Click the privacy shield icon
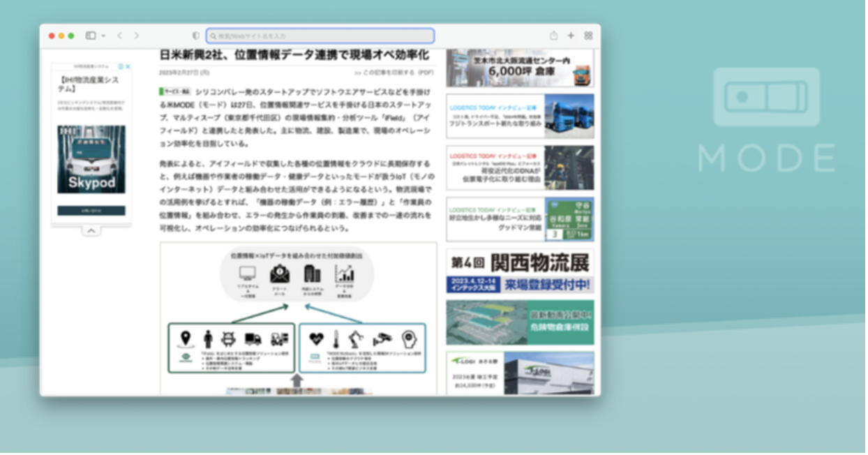Viewport: 868px width, 455px height. (x=196, y=36)
